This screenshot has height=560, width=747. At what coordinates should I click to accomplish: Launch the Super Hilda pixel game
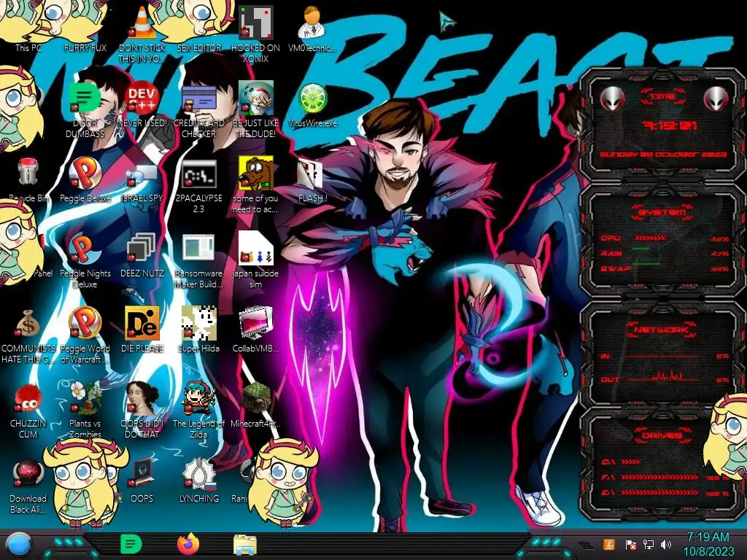[x=198, y=323]
